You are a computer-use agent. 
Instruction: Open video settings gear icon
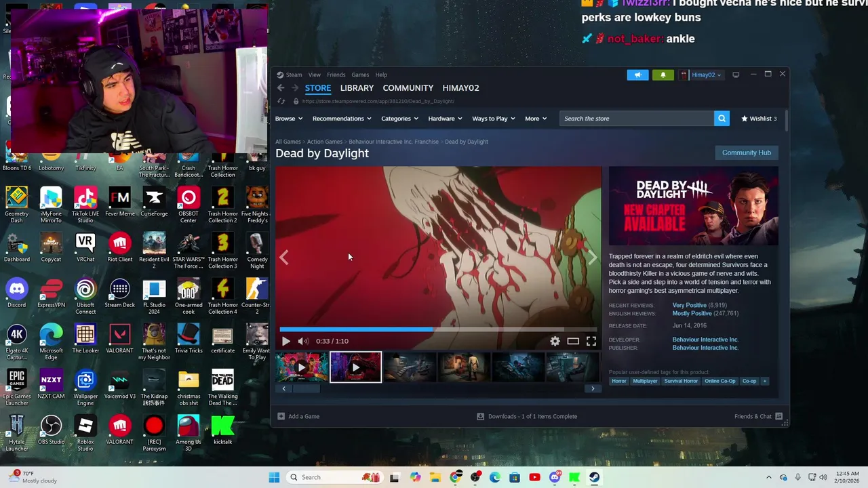[555, 341]
